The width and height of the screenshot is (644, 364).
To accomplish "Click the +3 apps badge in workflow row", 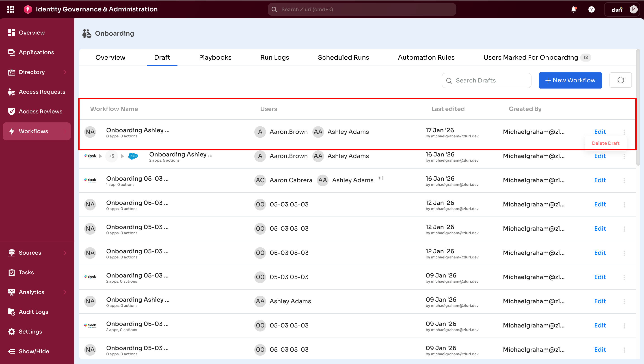I will tap(112, 156).
